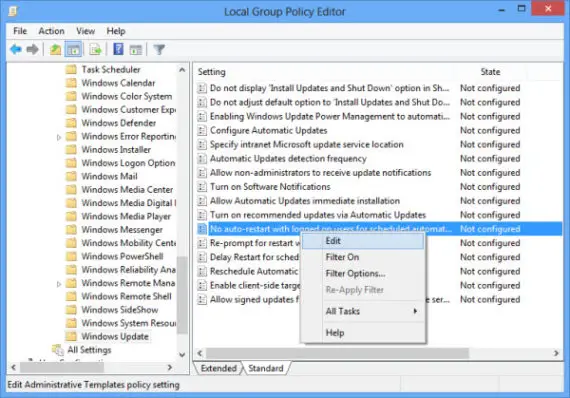Viewport: 570px width, 398px height.
Task: Click the Export List toolbar icon
Action: pos(95,49)
